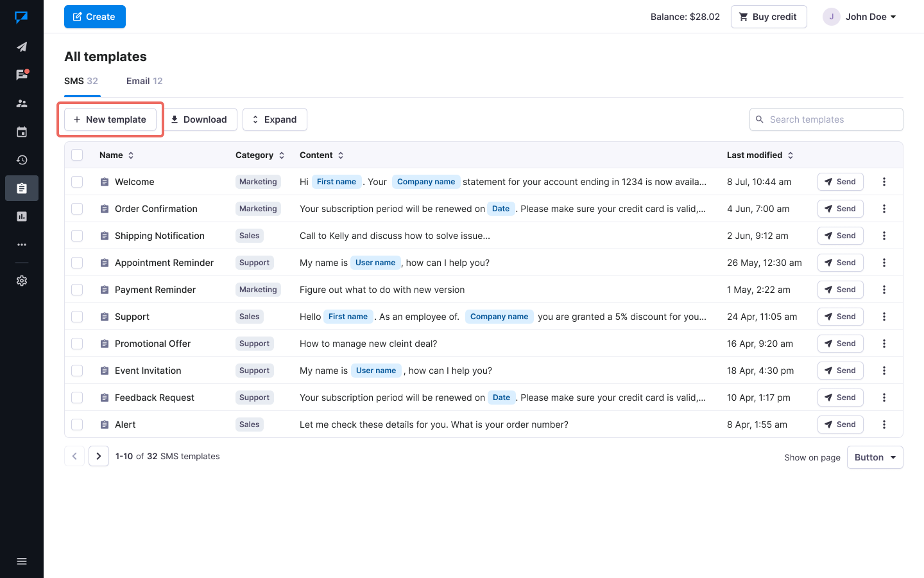Image resolution: width=924 pixels, height=578 pixels.
Task: Open the three-dot menu for Welcome template
Action: pos(884,182)
